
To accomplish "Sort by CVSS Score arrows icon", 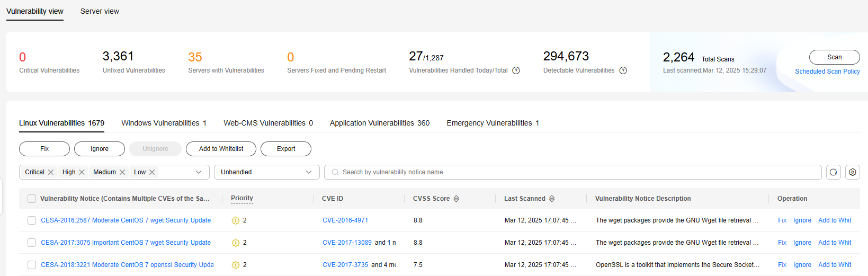I will (x=456, y=199).
